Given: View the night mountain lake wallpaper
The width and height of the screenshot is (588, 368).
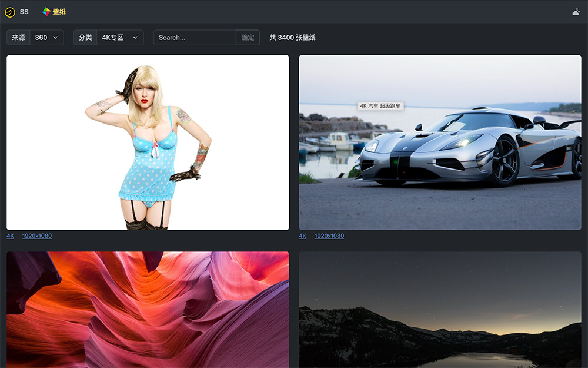Looking at the screenshot, I should pyautogui.click(x=440, y=310).
